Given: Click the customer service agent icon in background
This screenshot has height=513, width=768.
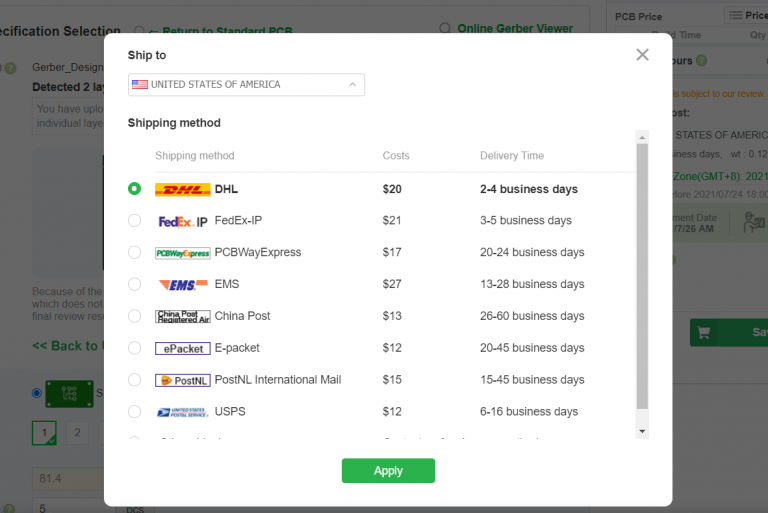Looking at the screenshot, I should (753, 222).
